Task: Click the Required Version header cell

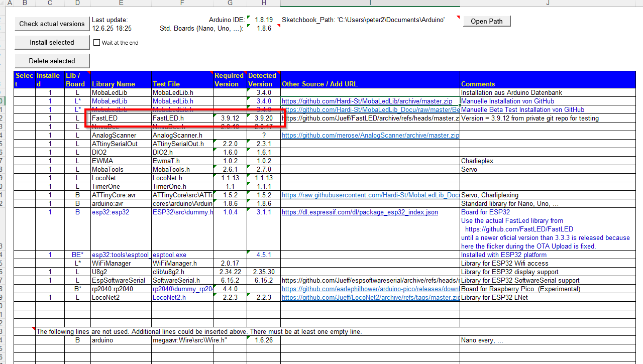Action: pyautogui.click(x=230, y=80)
